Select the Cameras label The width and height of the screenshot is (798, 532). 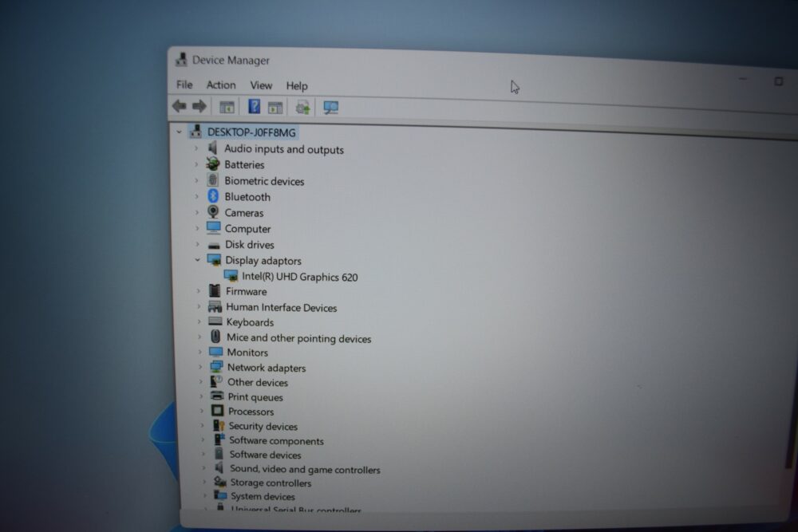tap(244, 213)
